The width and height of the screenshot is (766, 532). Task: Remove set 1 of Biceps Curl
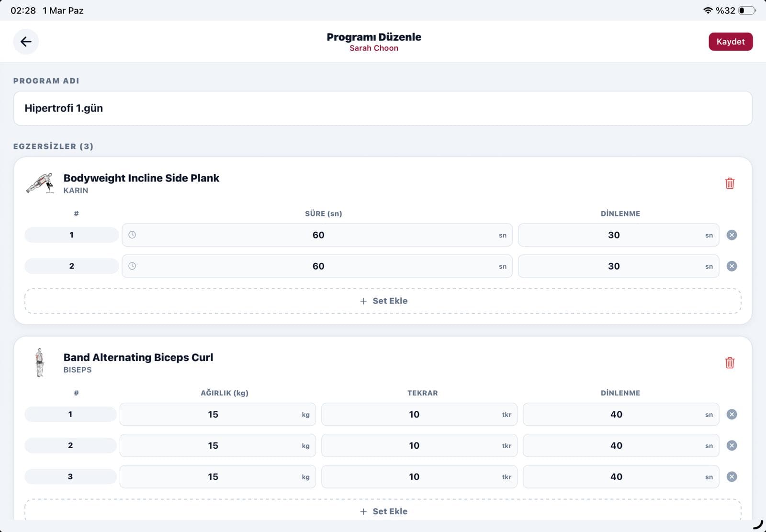(732, 415)
